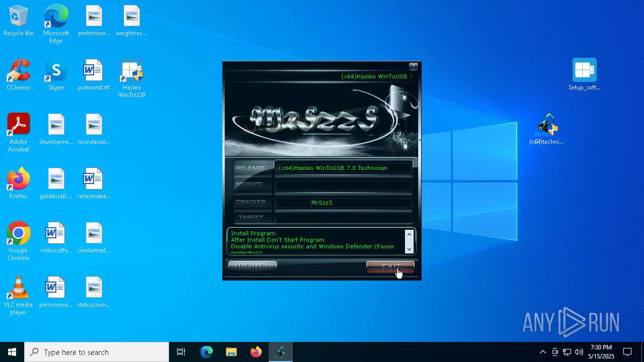644x362 pixels.
Task: Open the Recycle Bin desktop icon
Action: coord(19,21)
